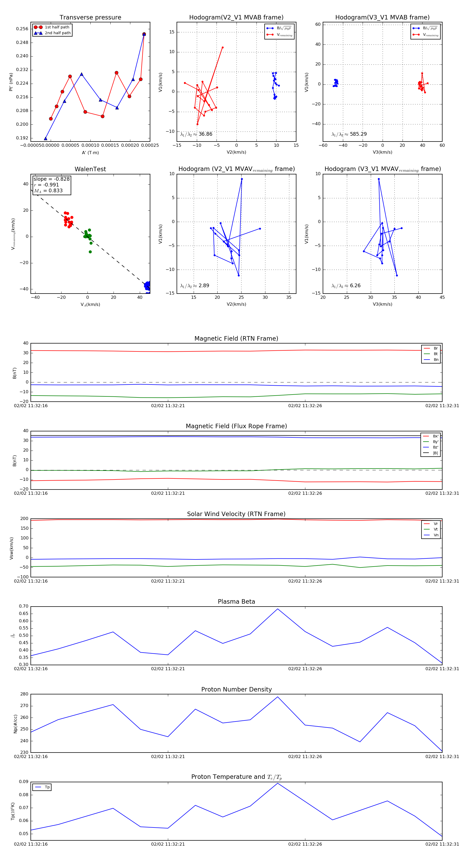473x868 pixels.
Task: Click the 'Vsw(km/s)' axis label
Action: (x=12, y=548)
